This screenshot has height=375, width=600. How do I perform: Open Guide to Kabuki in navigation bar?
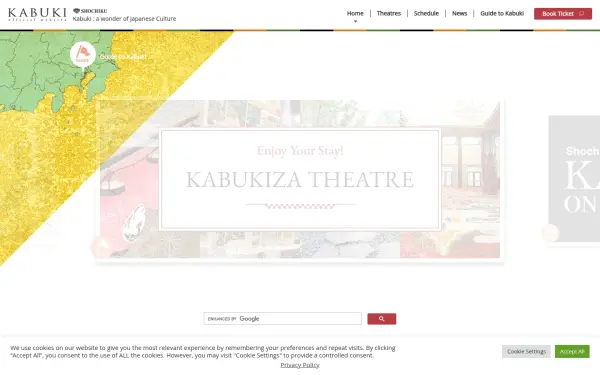(x=502, y=13)
